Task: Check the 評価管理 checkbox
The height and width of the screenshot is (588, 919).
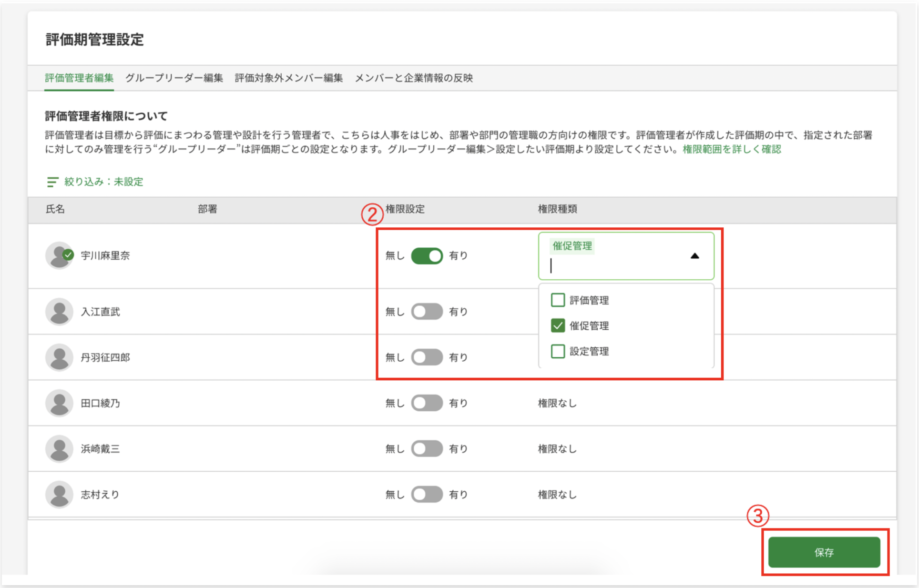Action: (x=558, y=300)
